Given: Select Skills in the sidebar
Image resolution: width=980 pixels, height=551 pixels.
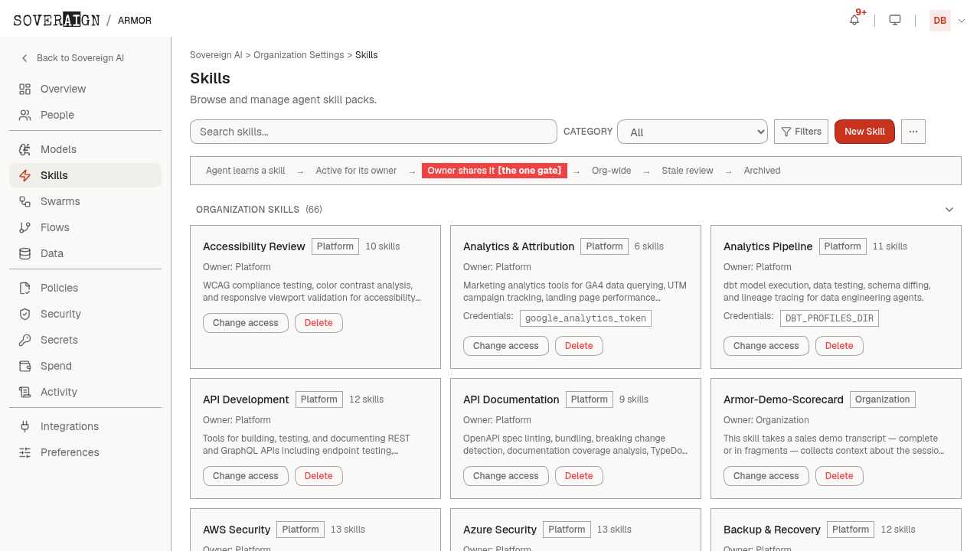Looking at the screenshot, I should point(86,175).
